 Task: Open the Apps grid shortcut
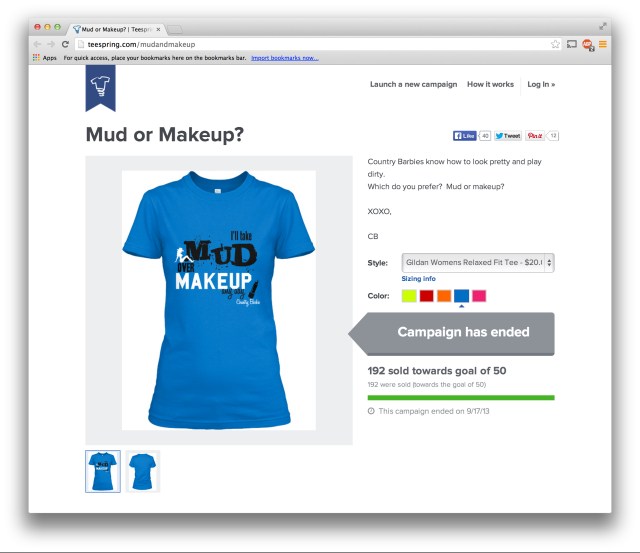(x=45, y=58)
